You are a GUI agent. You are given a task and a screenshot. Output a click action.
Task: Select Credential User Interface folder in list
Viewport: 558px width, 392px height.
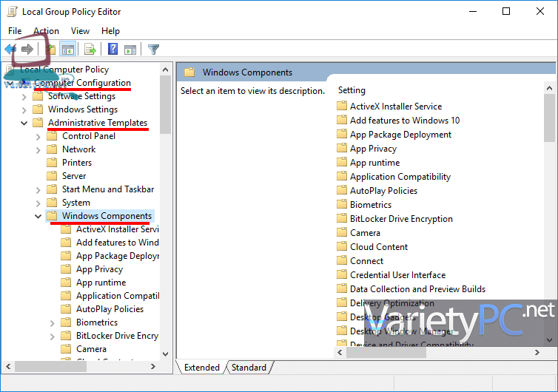point(397,275)
